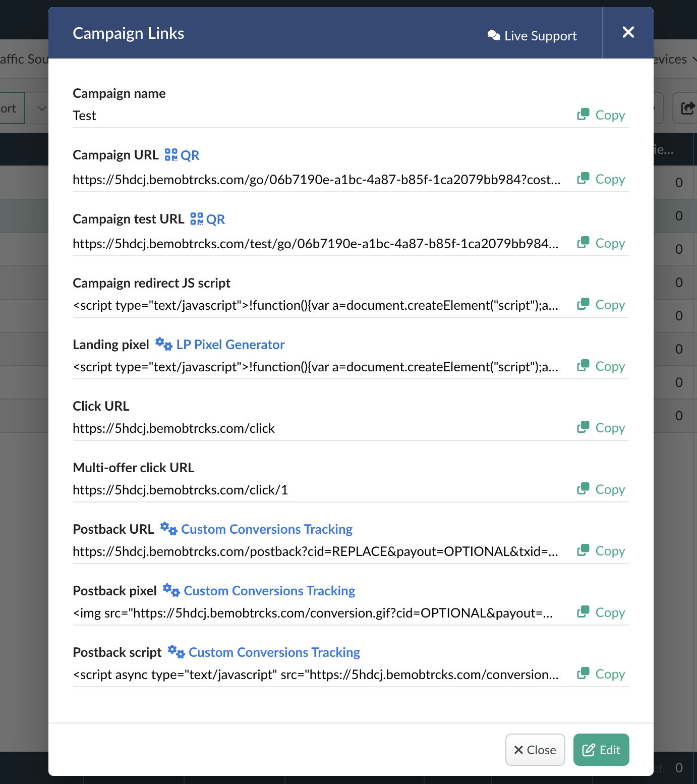Open Live Support chat
Screen dimensions: 697x784
pyautogui.click(x=532, y=36)
